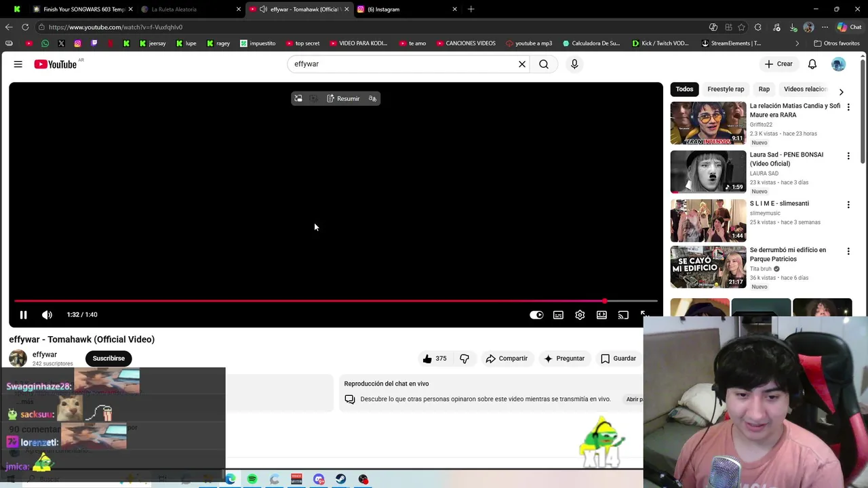
Task: Open Se derrumbó mi edificio video title
Action: [788, 254]
